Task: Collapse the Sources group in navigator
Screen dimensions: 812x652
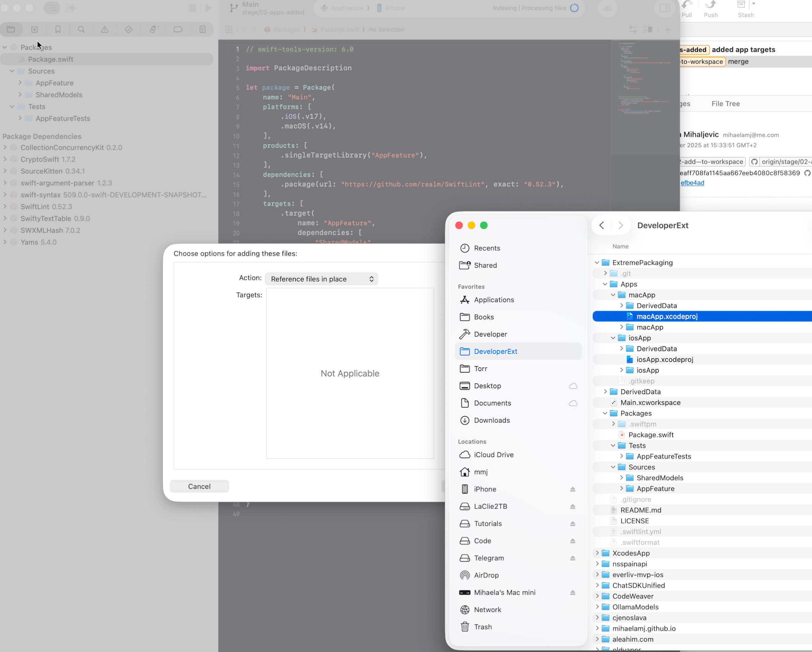Action: (x=12, y=71)
